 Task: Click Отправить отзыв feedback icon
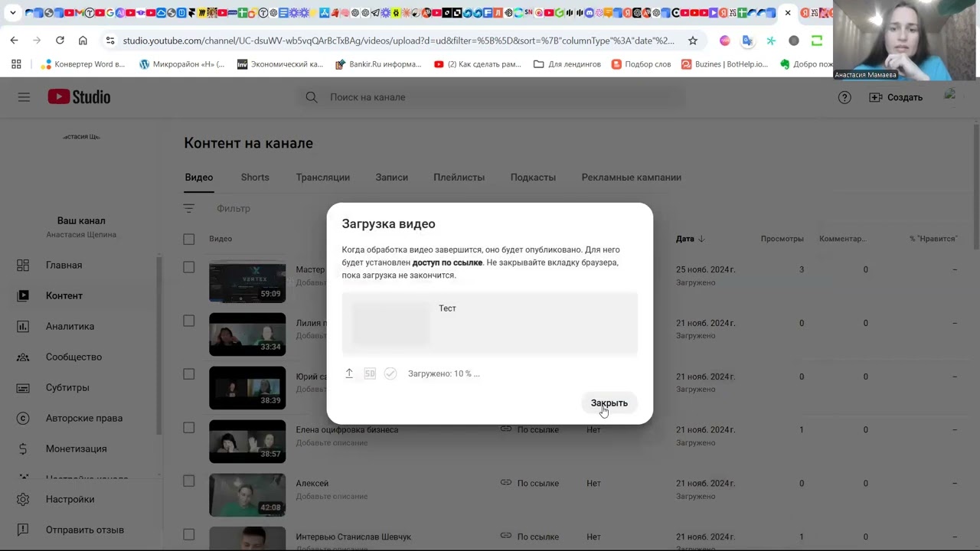pos(23,530)
